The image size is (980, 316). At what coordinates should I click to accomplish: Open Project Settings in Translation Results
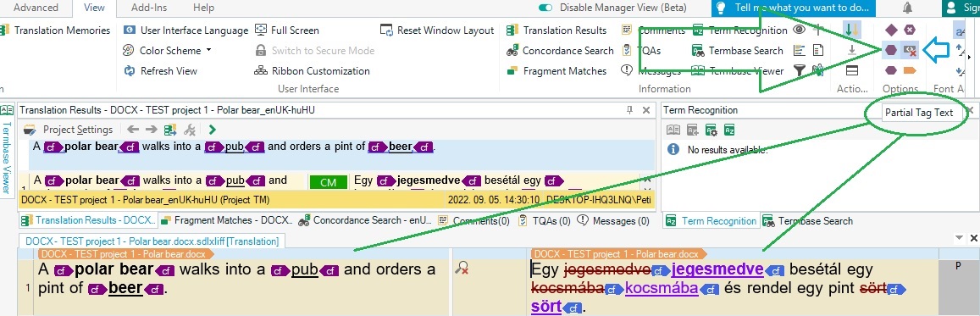pos(69,130)
